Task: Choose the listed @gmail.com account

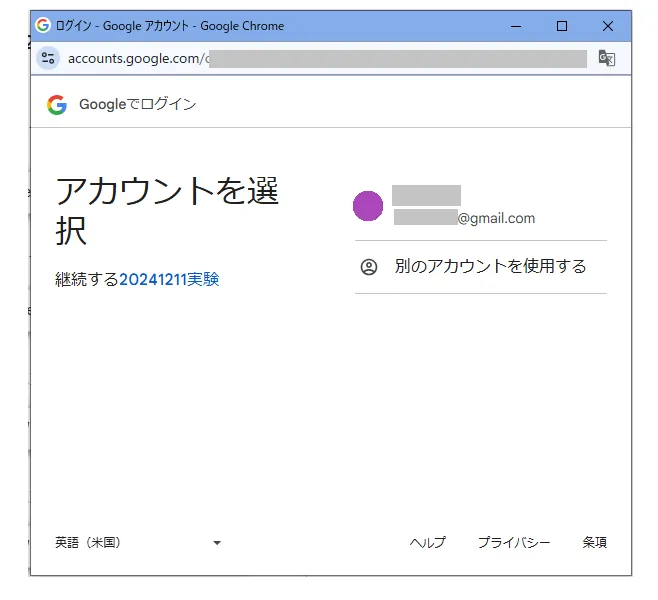Action: pyautogui.click(x=464, y=207)
